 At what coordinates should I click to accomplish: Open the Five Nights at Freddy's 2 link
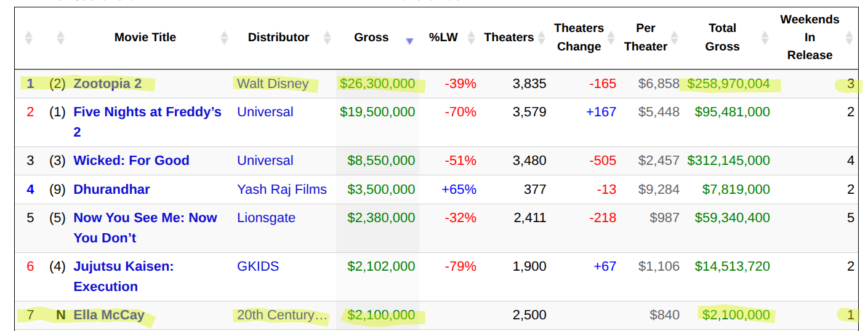tap(147, 113)
